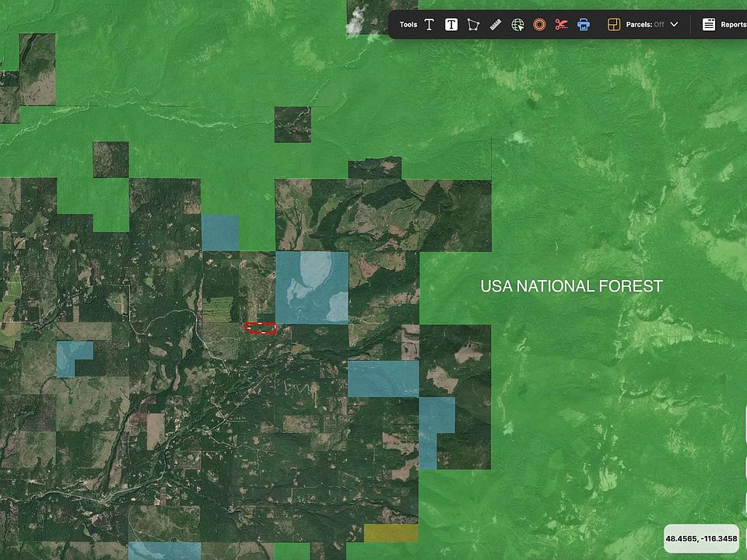Select the plain text label tool
The width and height of the screenshot is (747, 560).
coord(429,25)
